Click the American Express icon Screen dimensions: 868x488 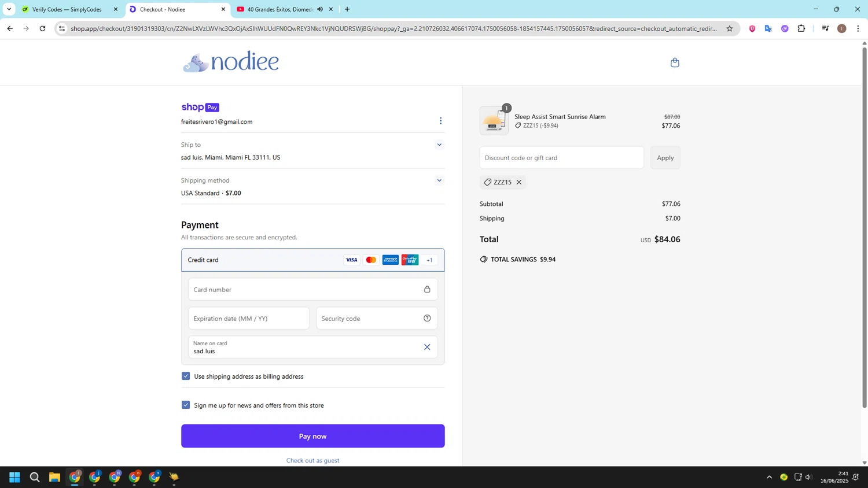coord(391,260)
